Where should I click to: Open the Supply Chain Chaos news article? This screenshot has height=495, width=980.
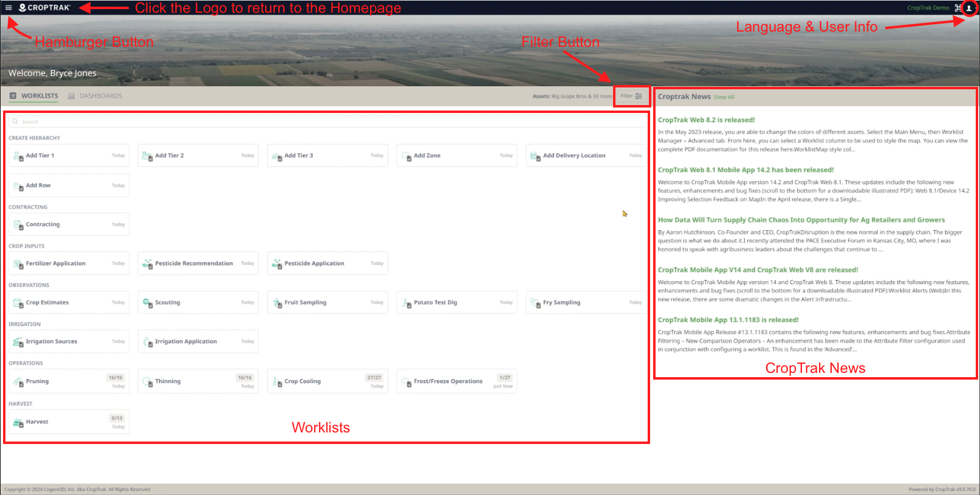[801, 220]
